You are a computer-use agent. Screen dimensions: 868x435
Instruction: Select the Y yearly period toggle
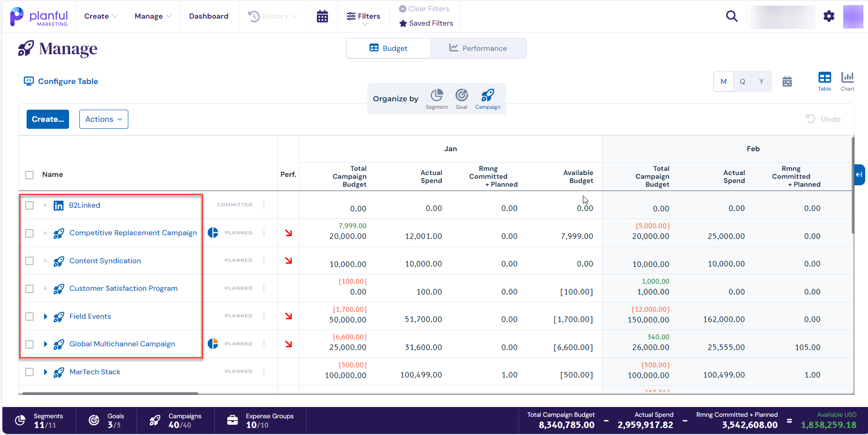coord(761,82)
